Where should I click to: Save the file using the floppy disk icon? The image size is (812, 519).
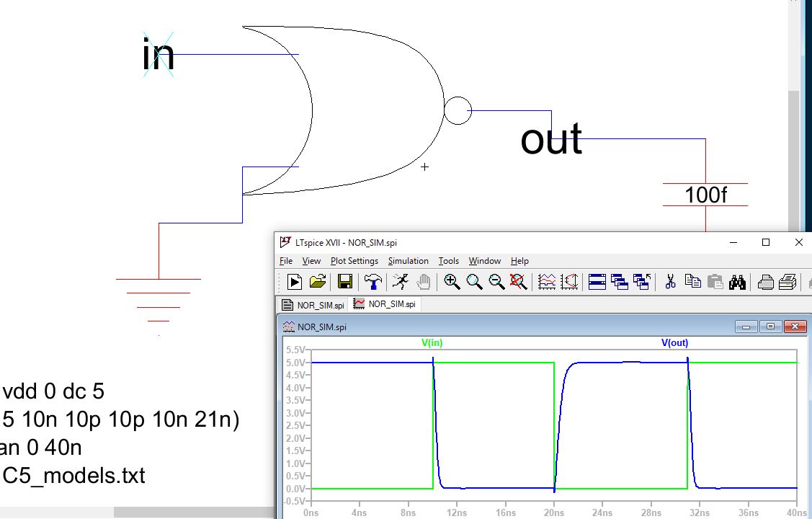tap(345, 282)
